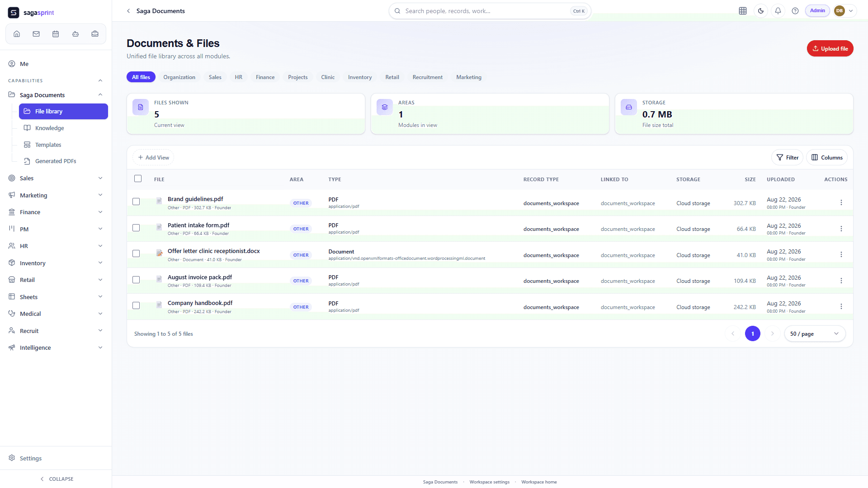Open Knowledge in sidebar

[x=63, y=128]
